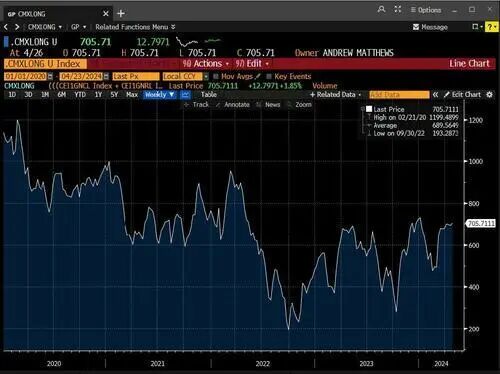Click the .CMXLONG U Index field
The image size is (500, 374).
(45, 64)
